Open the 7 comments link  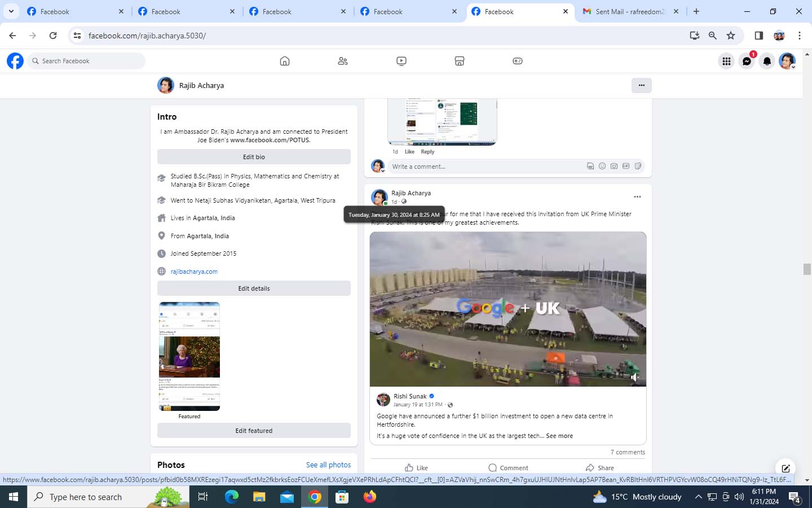click(628, 452)
